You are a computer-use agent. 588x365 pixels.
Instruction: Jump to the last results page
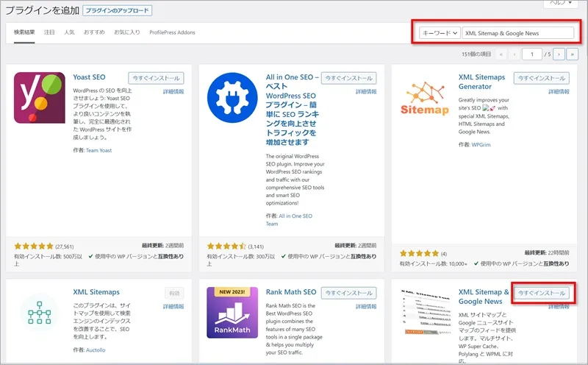573,54
